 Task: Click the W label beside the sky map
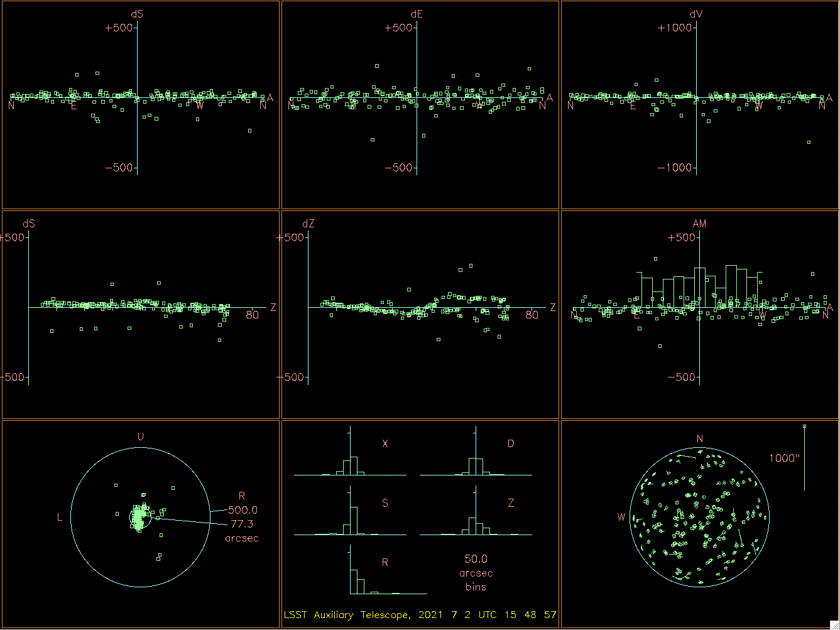point(621,518)
